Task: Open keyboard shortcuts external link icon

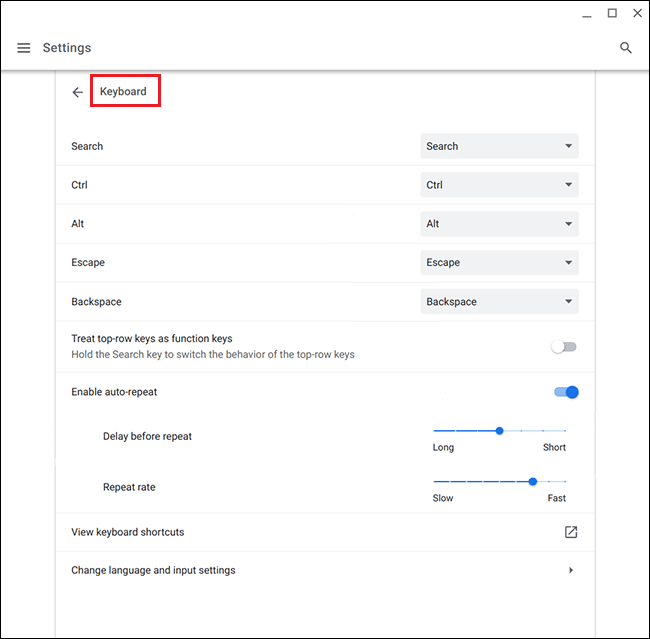Action: 571,532
